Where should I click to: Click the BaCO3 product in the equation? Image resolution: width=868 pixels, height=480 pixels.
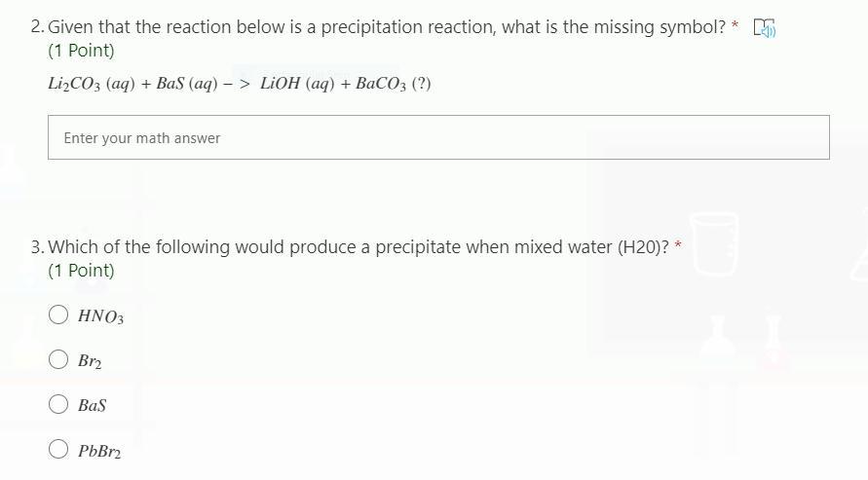point(380,84)
